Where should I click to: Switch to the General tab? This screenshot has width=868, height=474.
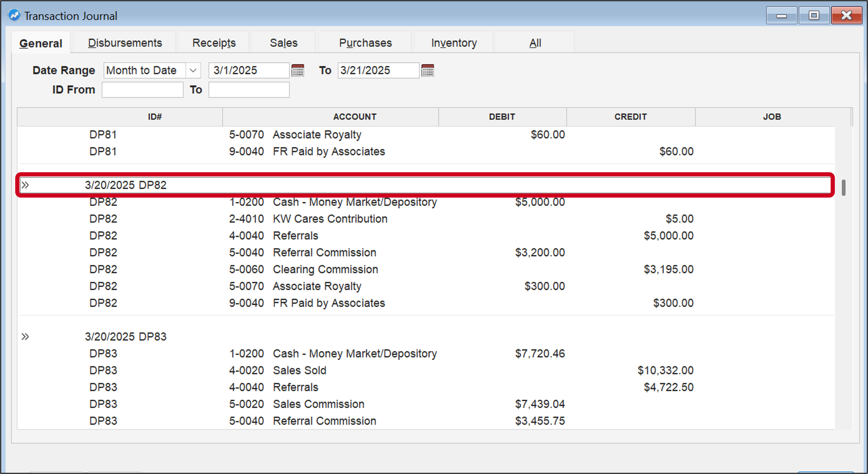tap(41, 43)
